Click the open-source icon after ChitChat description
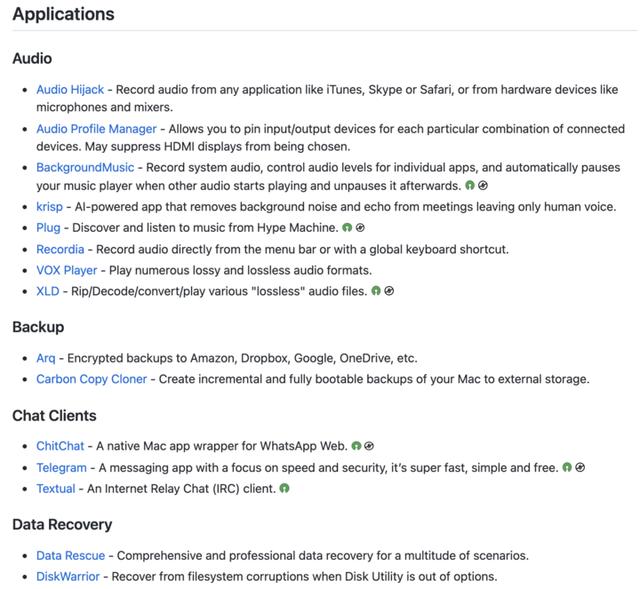 click(356, 446)
